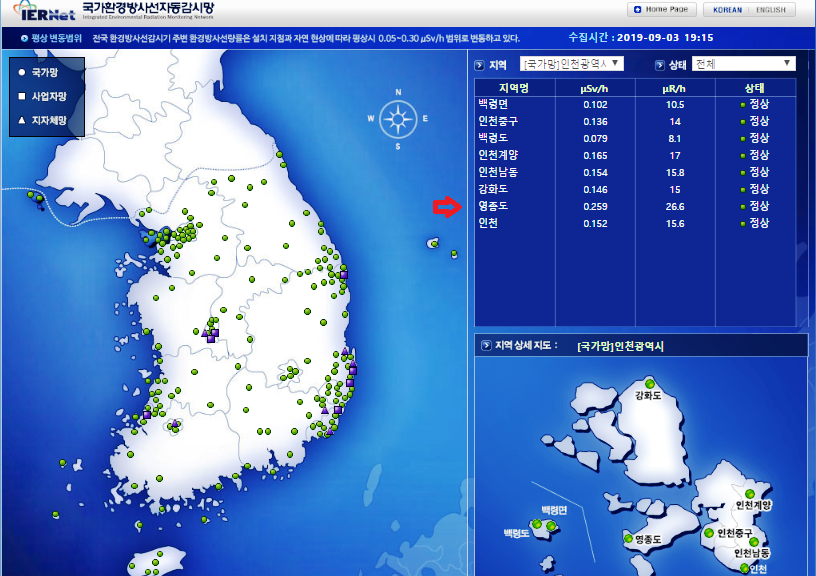The image size is (816, 576).
Task: Select 영종도 row in the region table
Action: pos(495,207)
